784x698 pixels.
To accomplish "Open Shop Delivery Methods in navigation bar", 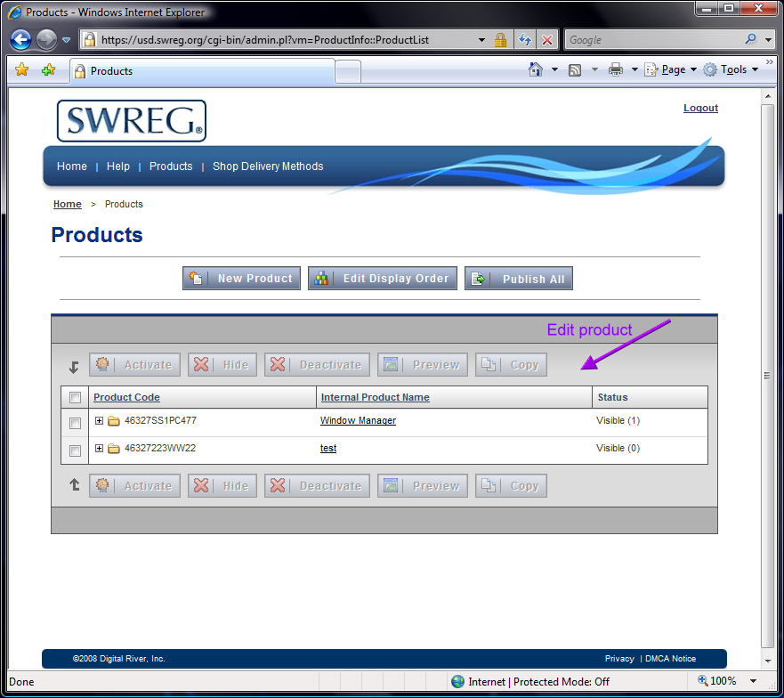I will (268, 166).
